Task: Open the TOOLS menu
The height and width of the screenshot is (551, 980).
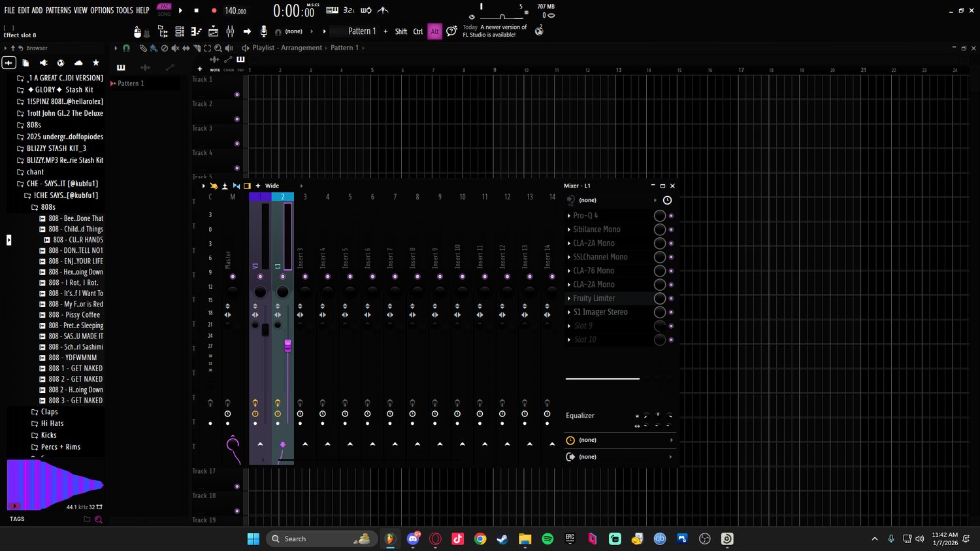Action: [x=124, y=10]
